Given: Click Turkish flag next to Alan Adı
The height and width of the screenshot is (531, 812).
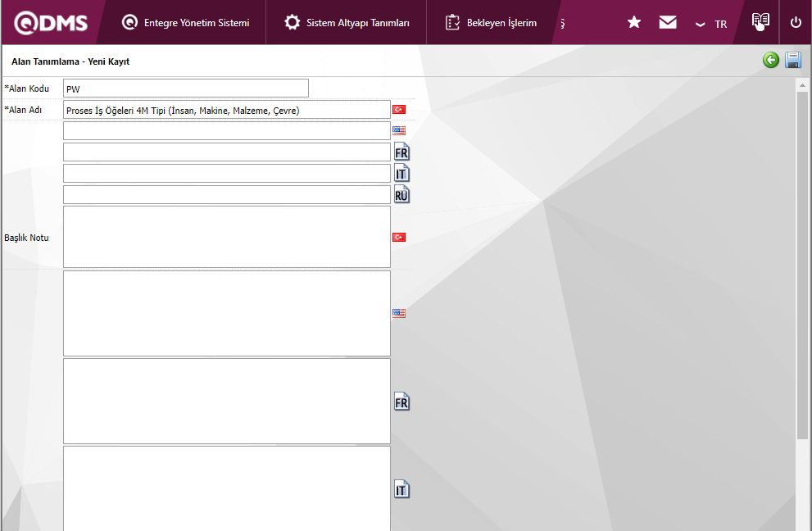Looking at the screenshot, I should coord(399,109).
